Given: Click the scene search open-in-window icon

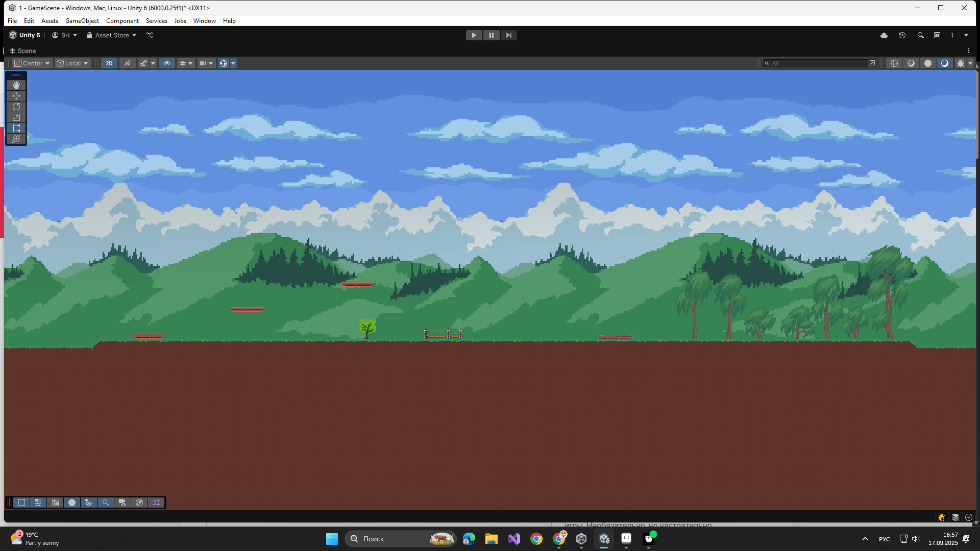Looking at the screenshot, I should tap(872, 63).
